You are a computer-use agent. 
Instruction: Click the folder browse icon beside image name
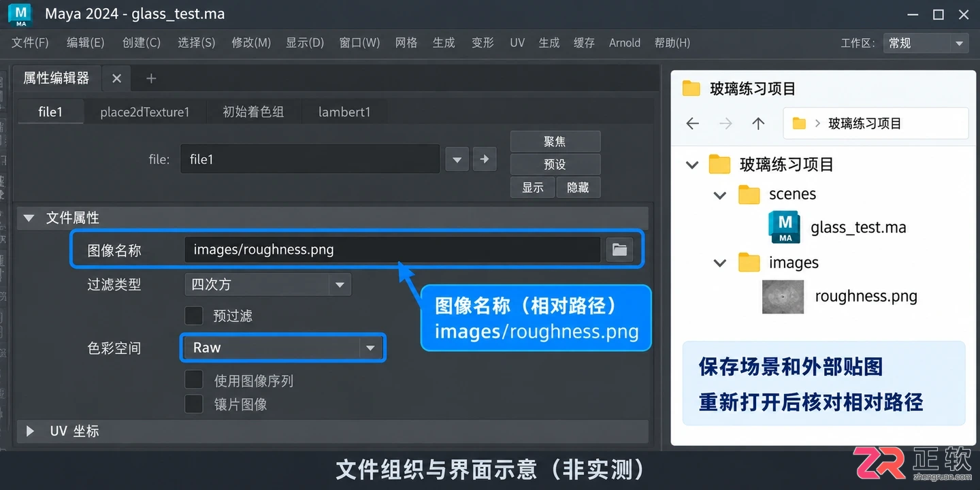click(x=619, y=250)
